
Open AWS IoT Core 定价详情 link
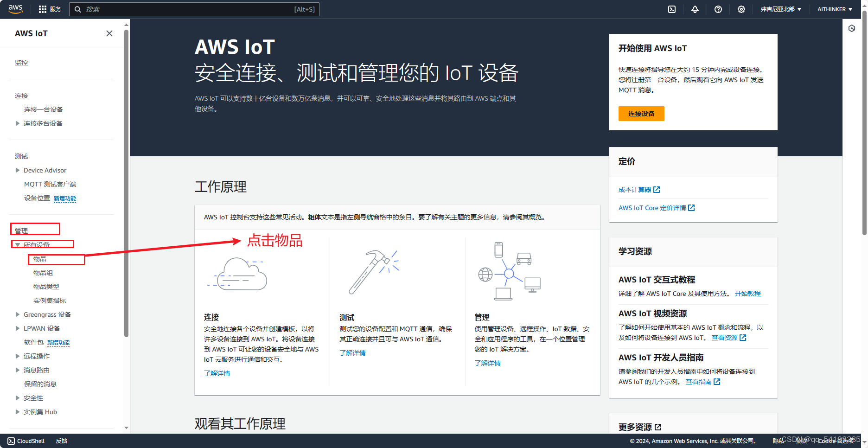(652, 208)
